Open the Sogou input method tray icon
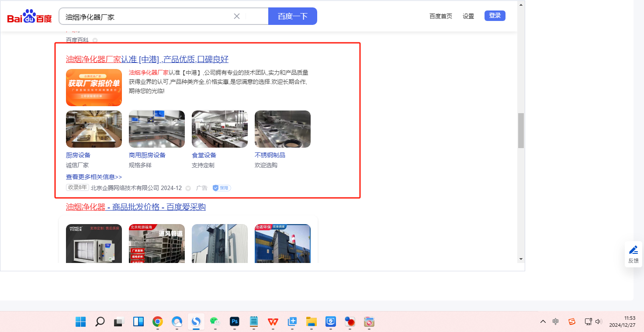The height and width of the screenshot is (332, 644). [x=572, y=322]
